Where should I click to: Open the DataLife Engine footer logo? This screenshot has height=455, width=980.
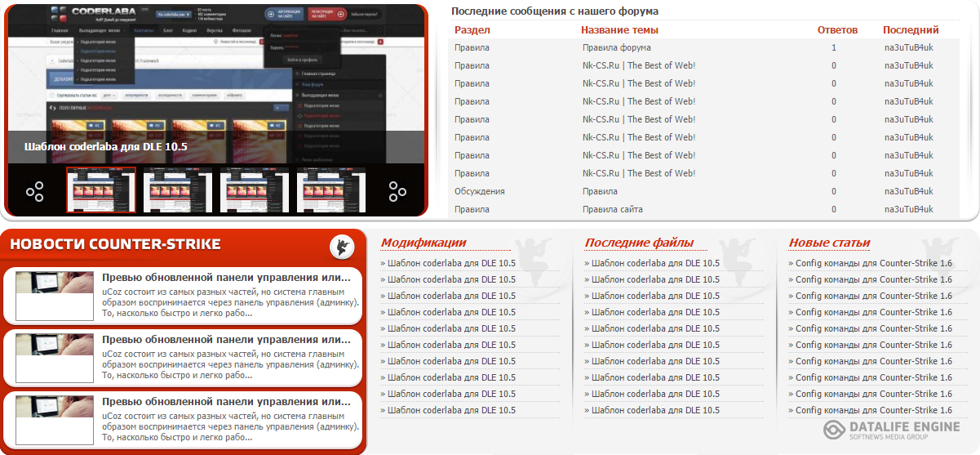click(x=891, y=430)
